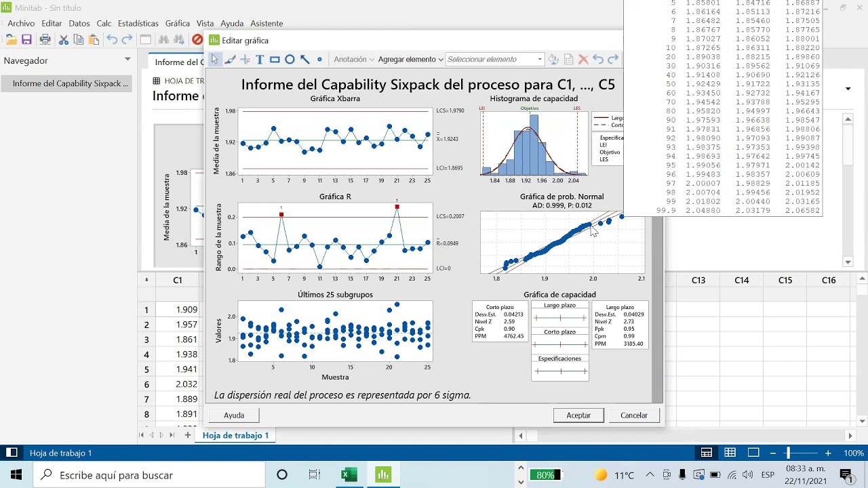Click the Aceptar button
This screenshot has height=488, width=868.
click(x=578, y=415)
